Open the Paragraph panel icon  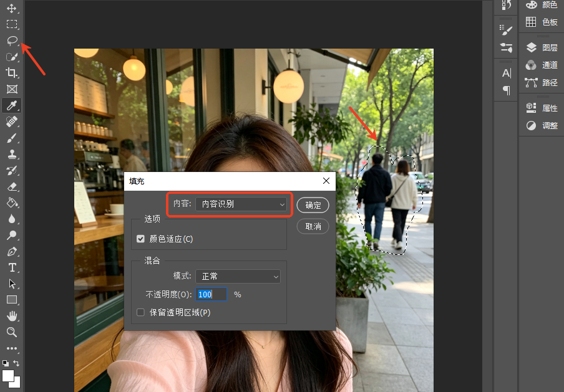(506, 90)
